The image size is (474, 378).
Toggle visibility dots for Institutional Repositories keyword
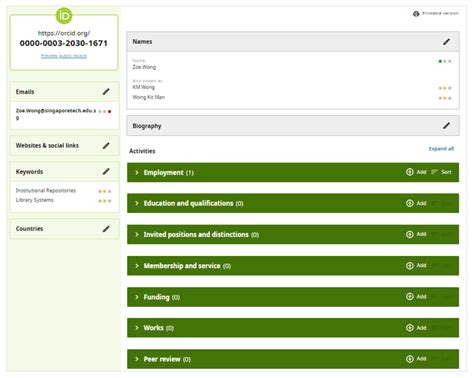(x=105, y=191)
